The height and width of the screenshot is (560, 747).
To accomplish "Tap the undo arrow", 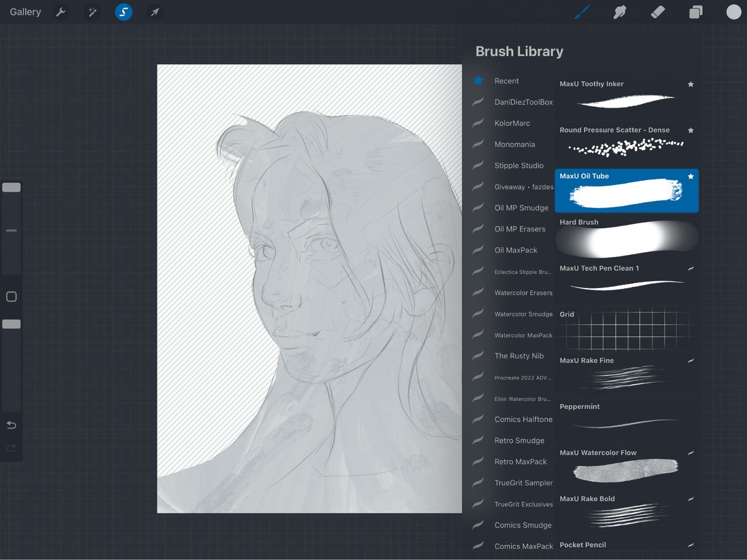I will point(11,425).
